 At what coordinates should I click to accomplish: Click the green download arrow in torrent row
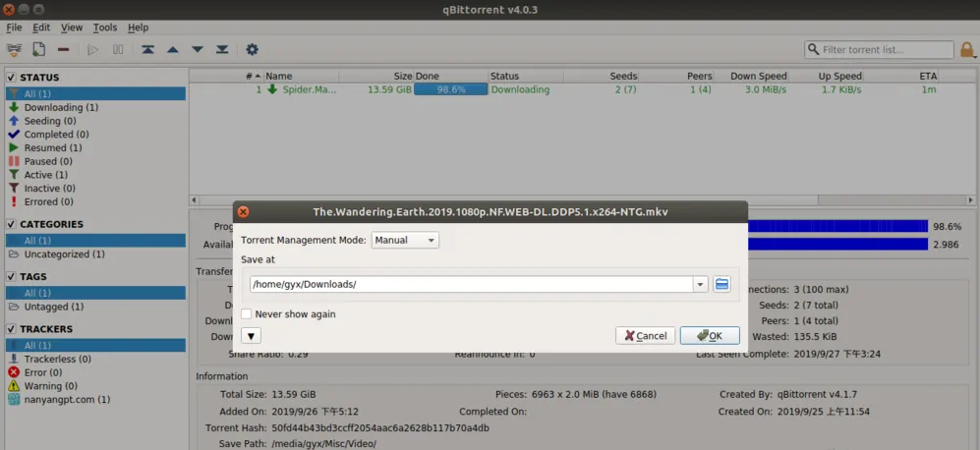click(272, 89)
